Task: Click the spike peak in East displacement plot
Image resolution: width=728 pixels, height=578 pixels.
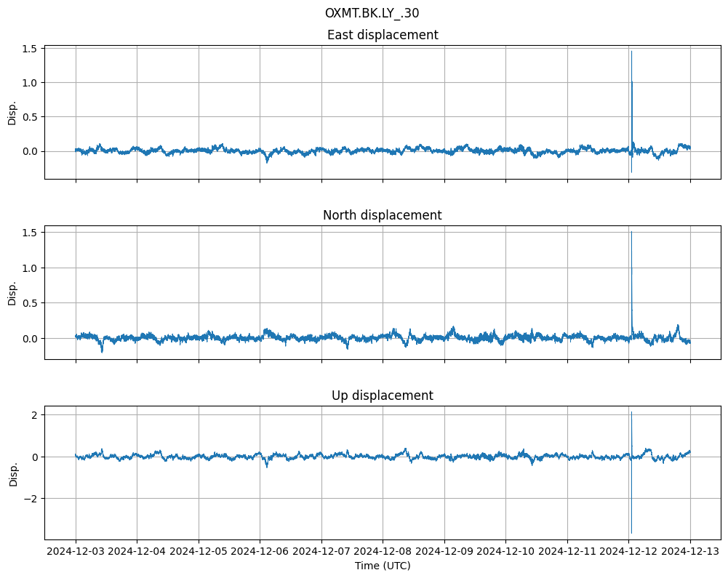Action: pyautogui.click(x=631, y=52)
